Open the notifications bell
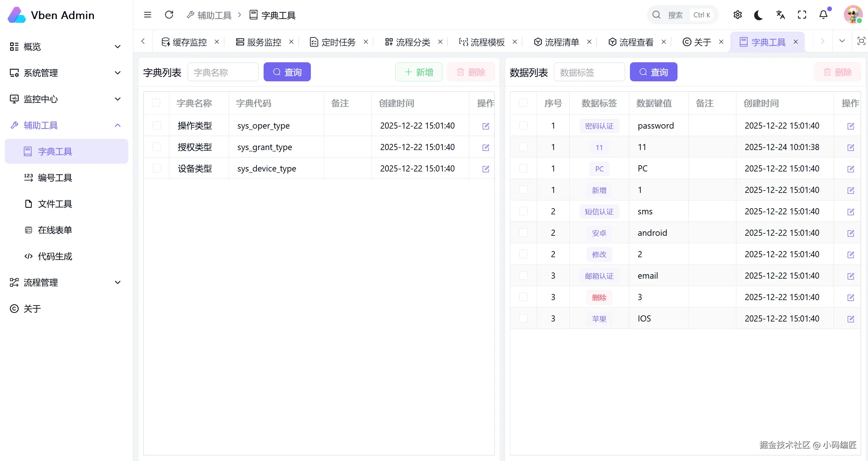The image size is (868, 461). click(x=823, y=15)
